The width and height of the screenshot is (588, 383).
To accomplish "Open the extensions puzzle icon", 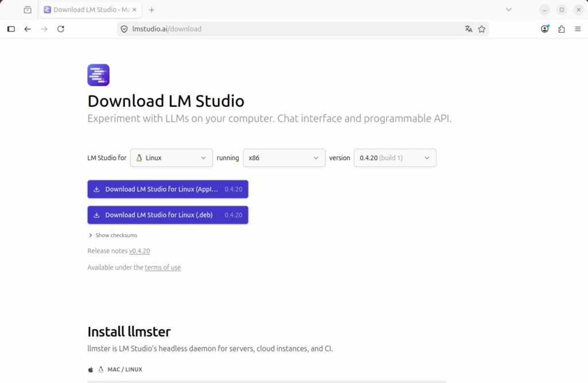I will point(562,29).
